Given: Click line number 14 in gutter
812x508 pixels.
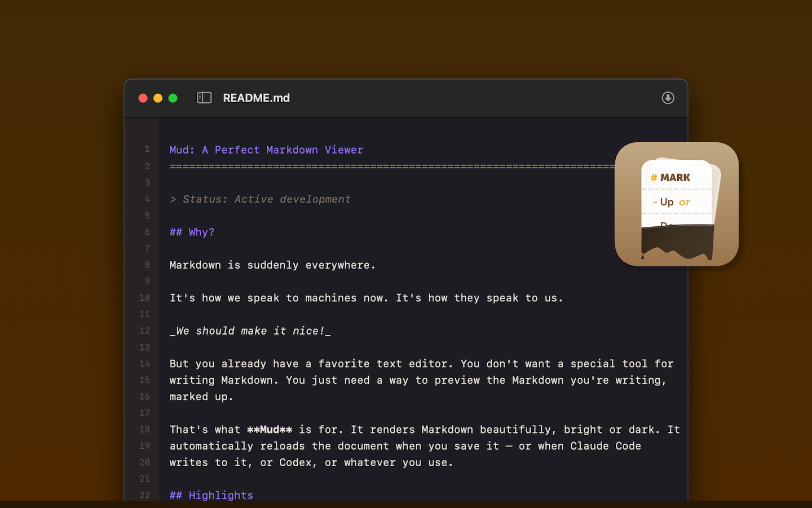Looking at the screenshot, I should [145, 364].
